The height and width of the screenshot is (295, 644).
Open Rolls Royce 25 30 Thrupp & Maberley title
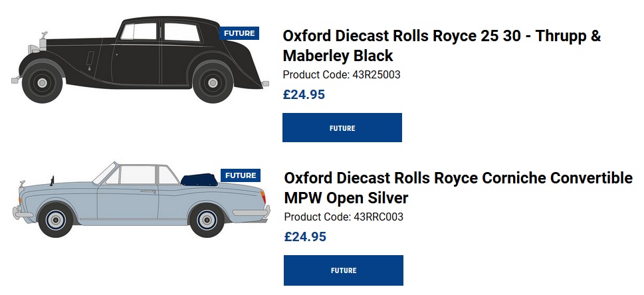click(x=441, y=45)
